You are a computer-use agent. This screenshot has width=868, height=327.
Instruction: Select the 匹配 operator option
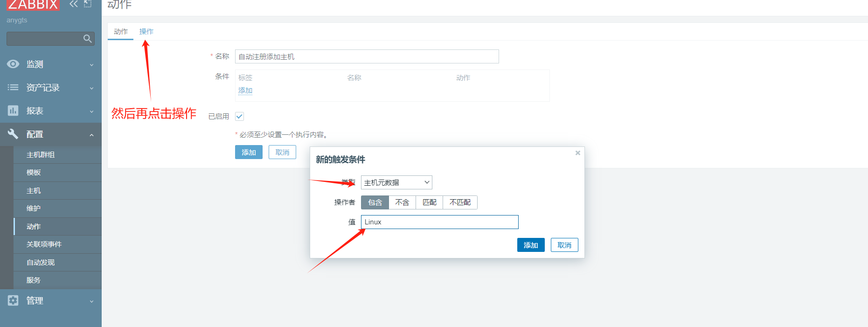click(429, 202)
